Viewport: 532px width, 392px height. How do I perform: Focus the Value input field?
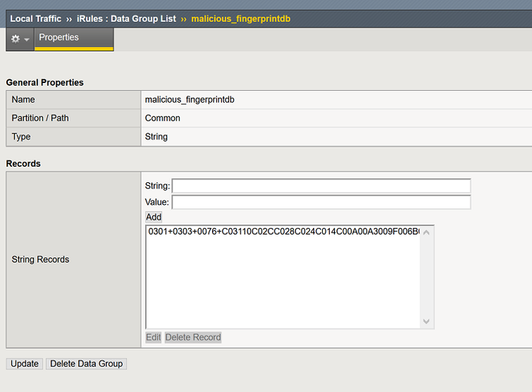321,202
